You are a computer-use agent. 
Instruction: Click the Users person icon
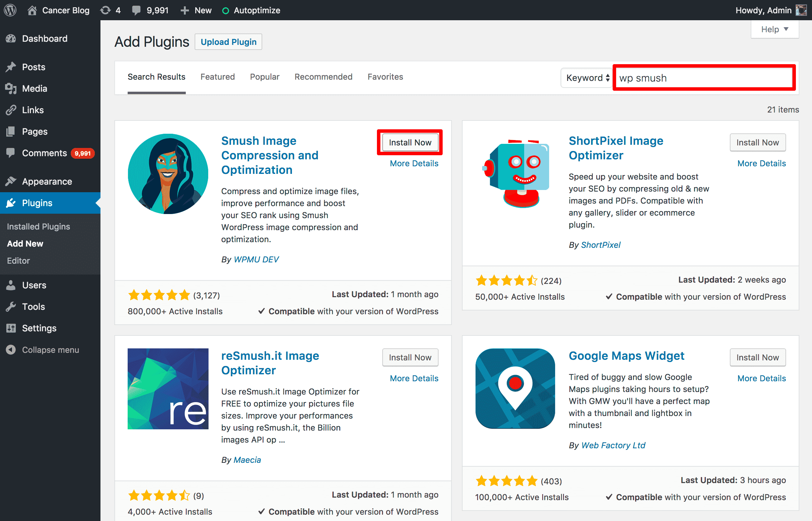click(11, 285)
